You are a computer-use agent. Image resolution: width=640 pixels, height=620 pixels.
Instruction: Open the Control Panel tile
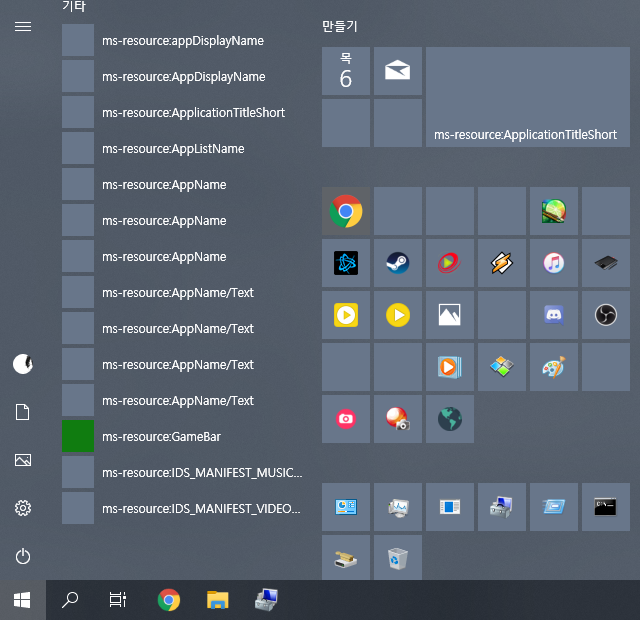click(x=346, y=507)
